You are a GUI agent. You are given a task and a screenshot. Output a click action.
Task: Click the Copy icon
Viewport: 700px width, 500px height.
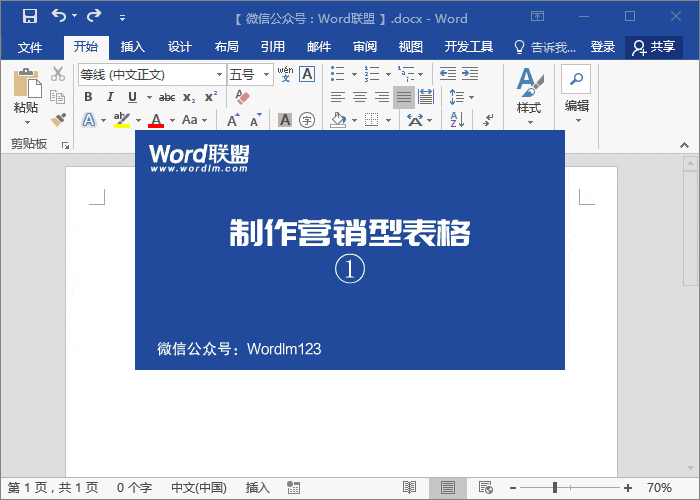coord(58,97)
